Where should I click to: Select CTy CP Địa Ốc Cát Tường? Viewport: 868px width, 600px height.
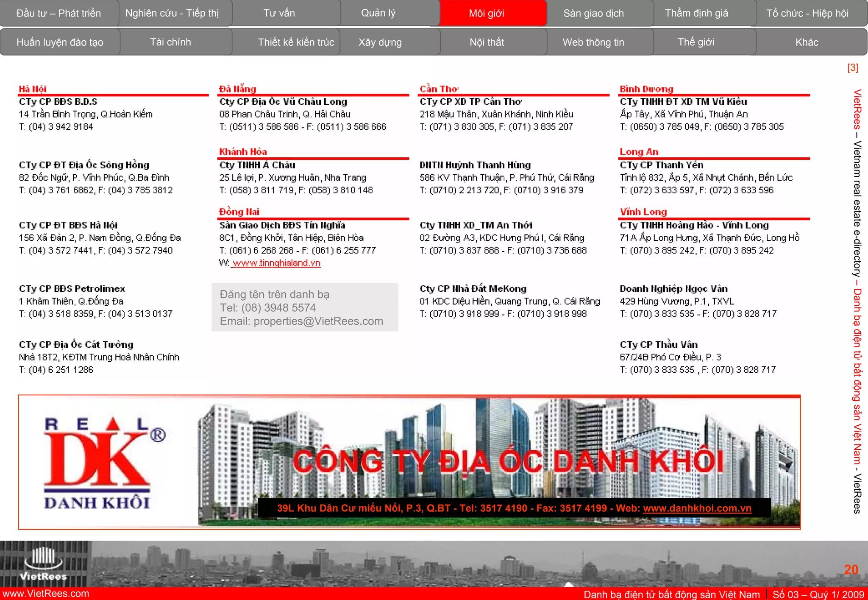point(76,345)
